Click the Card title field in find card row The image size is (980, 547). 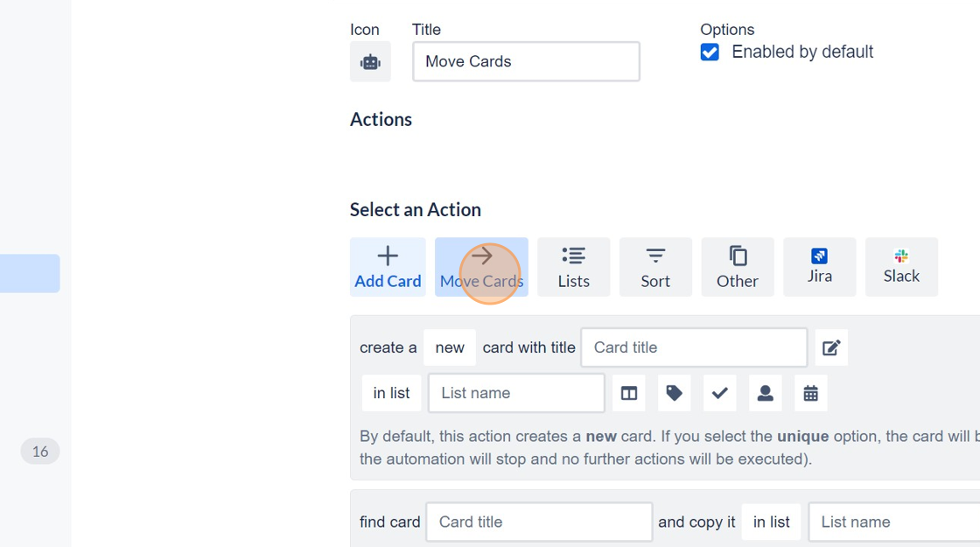tap(538, 522)
